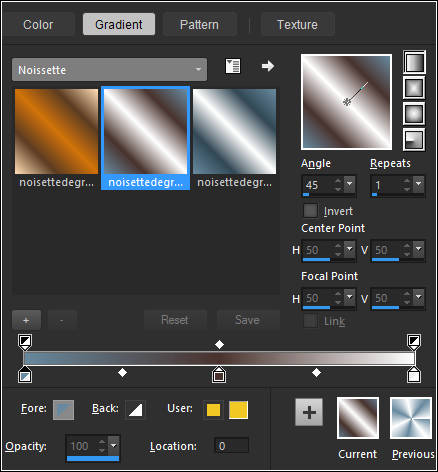Image resolution: width=438 pixels, height=472 pixels.
Task: Click the add gradient stop plus button
Action: pos(26,320)
